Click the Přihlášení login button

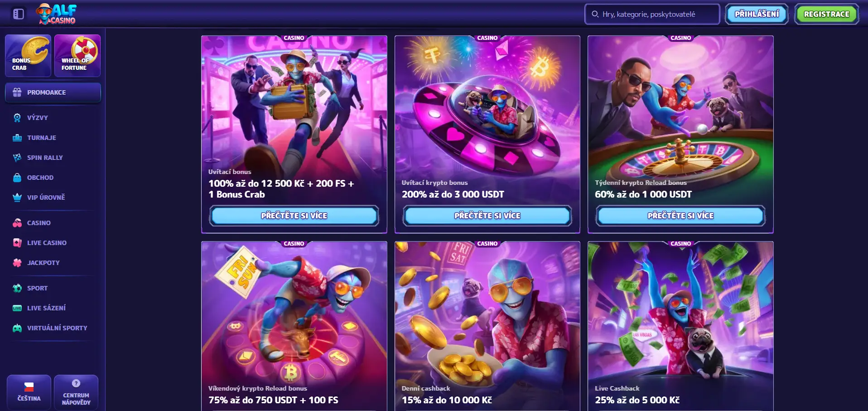757,14
